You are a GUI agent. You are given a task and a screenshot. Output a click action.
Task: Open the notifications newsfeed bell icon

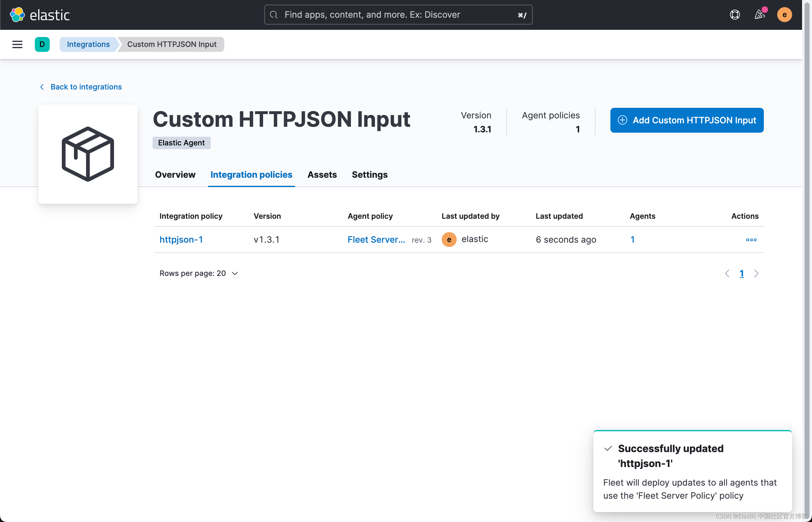click(x=760, y=15)
